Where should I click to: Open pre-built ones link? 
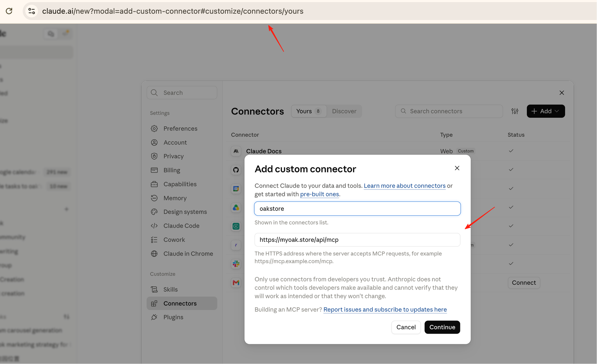319,194
